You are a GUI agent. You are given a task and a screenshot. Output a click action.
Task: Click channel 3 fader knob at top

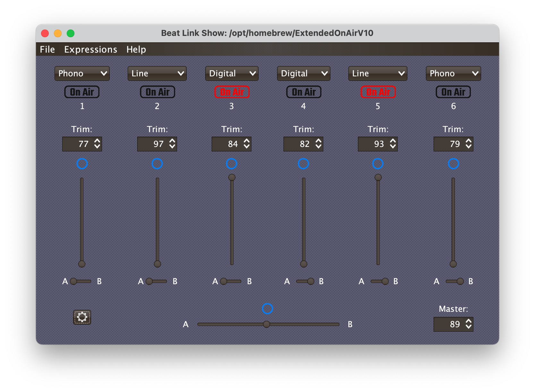(x=232, y=177)
